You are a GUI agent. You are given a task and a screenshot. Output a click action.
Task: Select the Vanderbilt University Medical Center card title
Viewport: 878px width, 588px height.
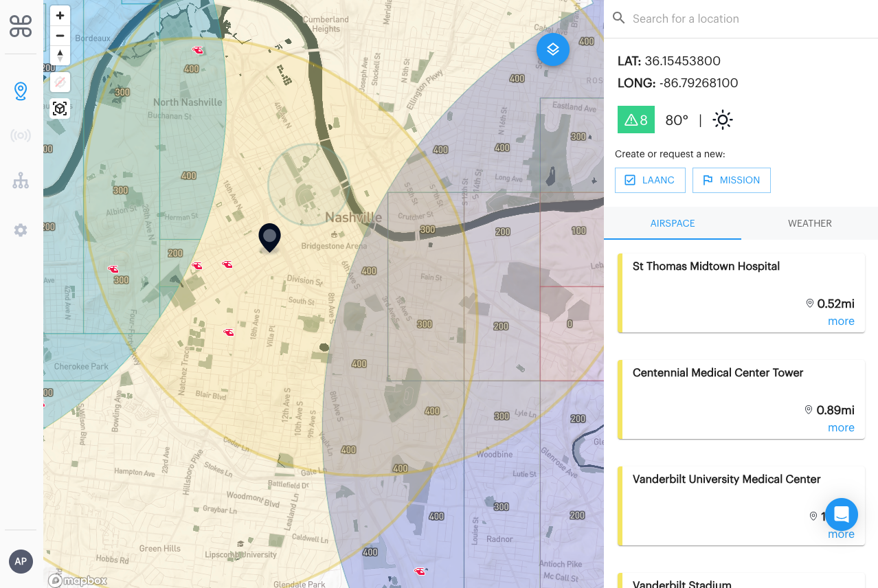pos(727,479)
